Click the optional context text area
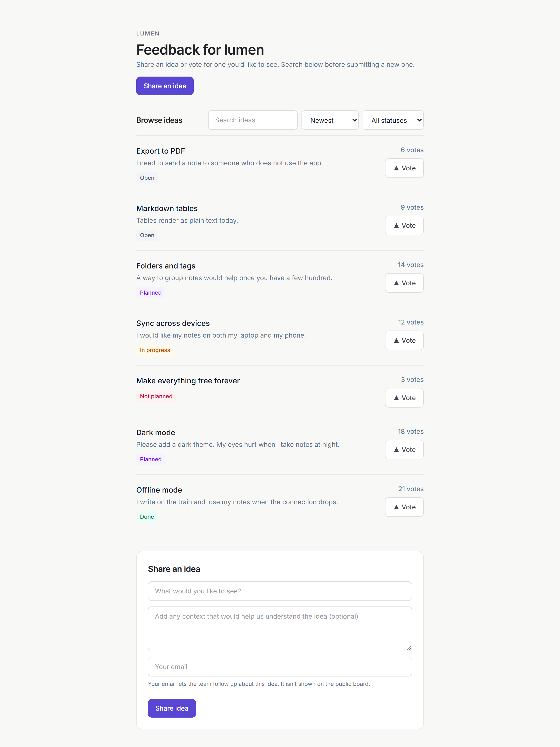Viewport: 560px width, 747px height. point(280,629)
